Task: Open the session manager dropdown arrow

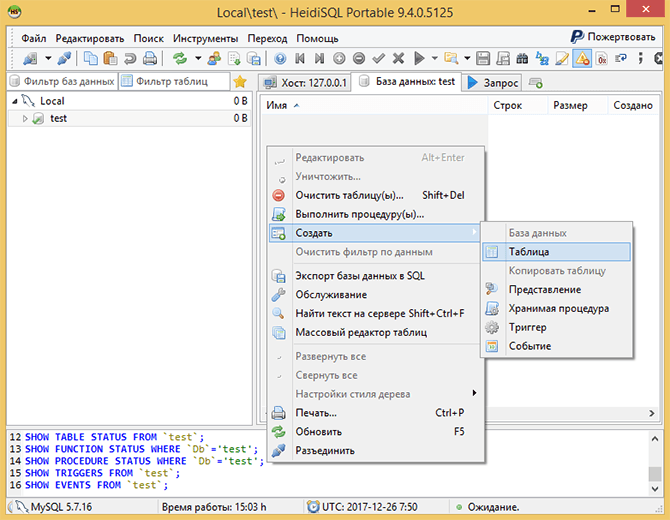Action: (48, 58)
